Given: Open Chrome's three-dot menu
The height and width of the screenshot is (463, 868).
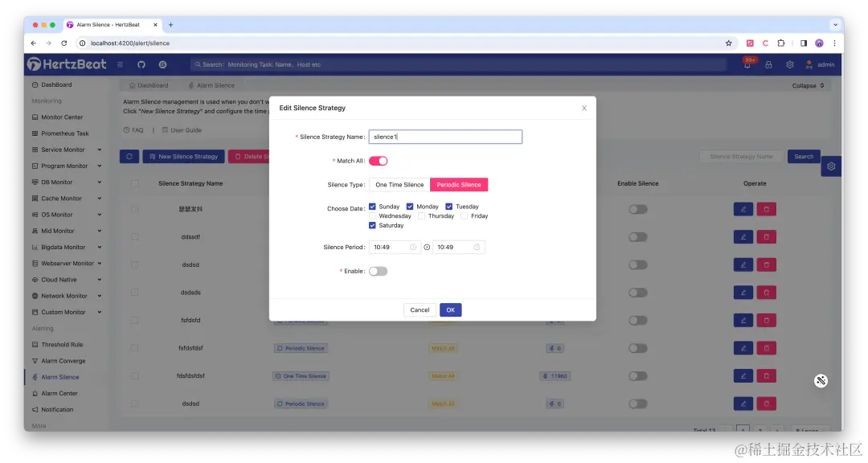Looking at the screenshot, I should click(x=834, y=43).
